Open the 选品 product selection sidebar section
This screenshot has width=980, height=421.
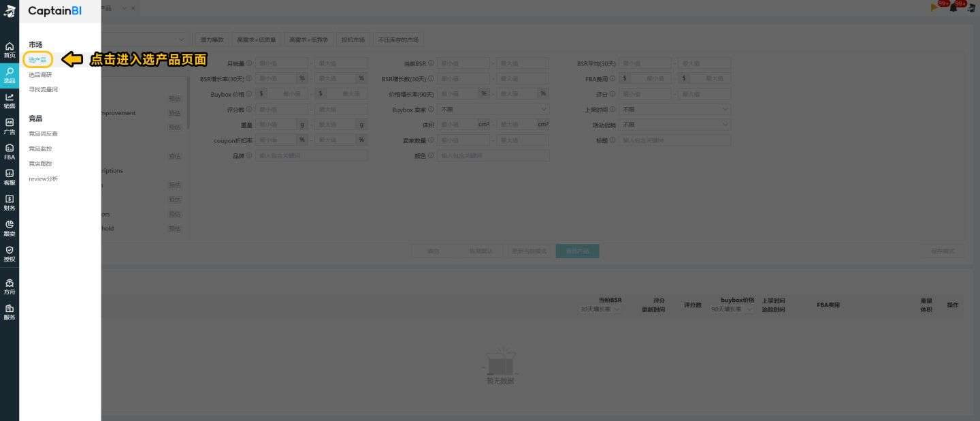(10, 75)
